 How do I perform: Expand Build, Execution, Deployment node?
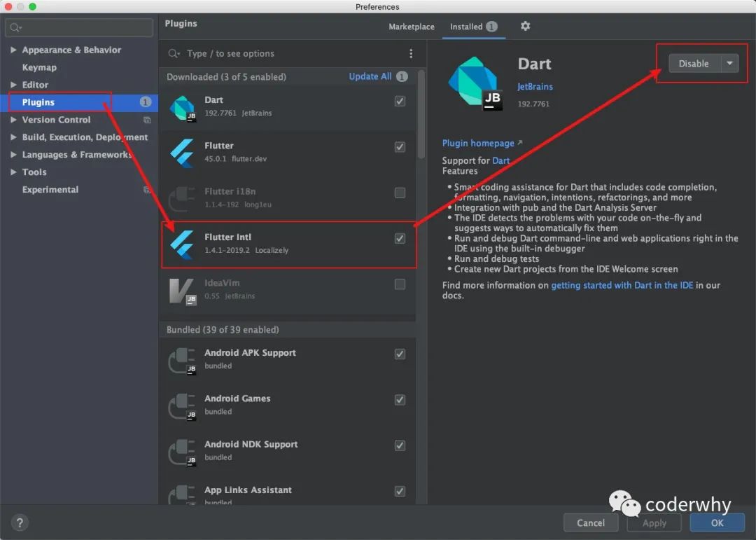(13, 137)
